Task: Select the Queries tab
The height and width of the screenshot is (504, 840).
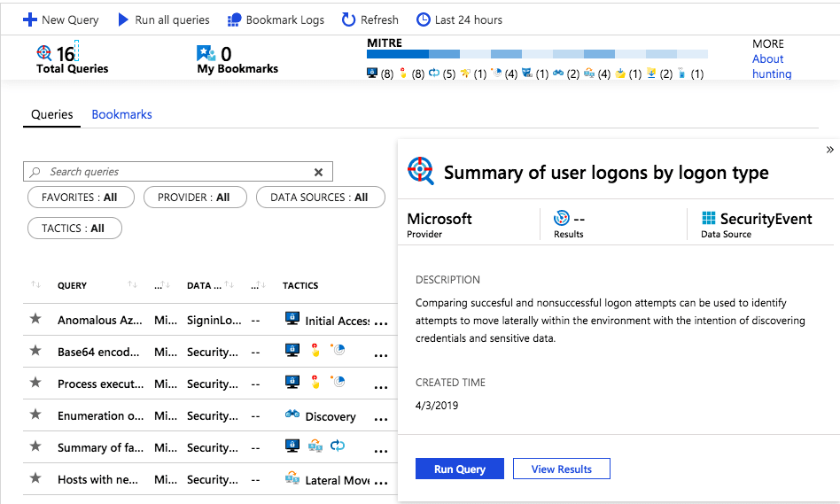Action: (x=52, y=114)
